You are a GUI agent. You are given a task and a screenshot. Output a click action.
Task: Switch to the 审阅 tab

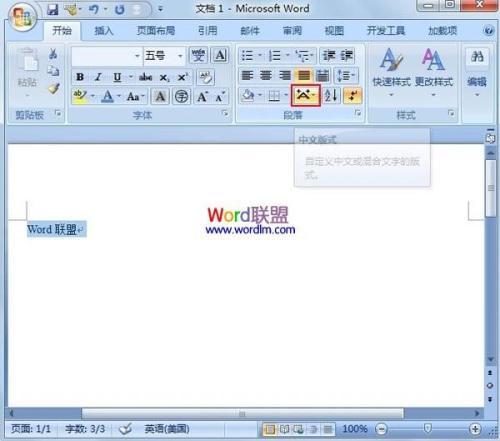(292, 31)
